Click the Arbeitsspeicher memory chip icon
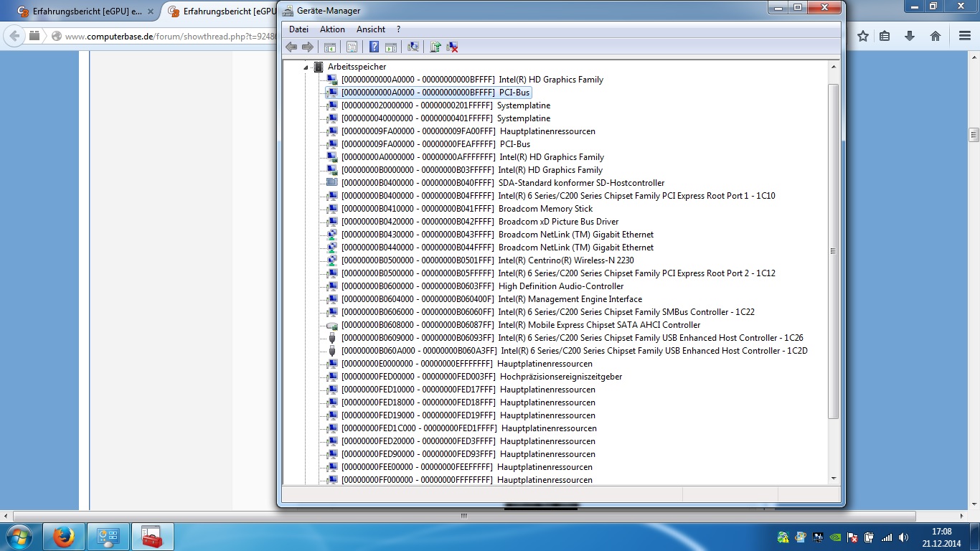The width and height of the screenshot is (980, 551). tap(319, 67)
